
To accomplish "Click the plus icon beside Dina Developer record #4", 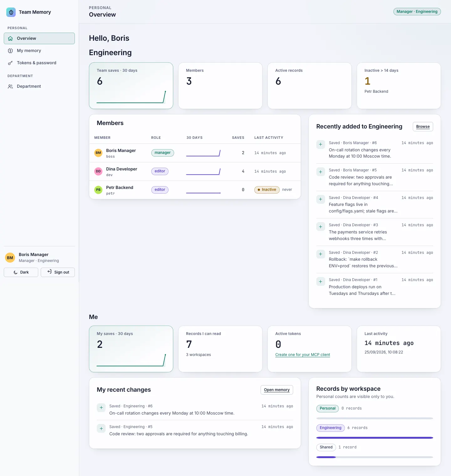I will [320, 199].
